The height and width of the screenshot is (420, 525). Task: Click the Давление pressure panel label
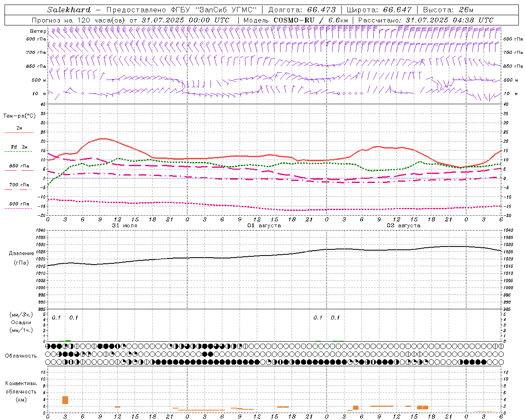click(x=21, y=253)
